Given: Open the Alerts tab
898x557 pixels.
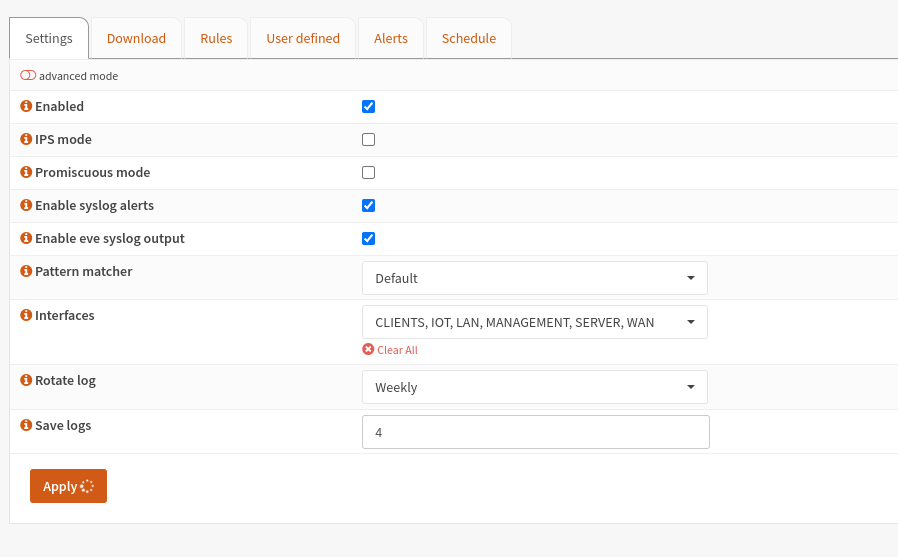Looking at the screenshot, I should pos(390,38).
